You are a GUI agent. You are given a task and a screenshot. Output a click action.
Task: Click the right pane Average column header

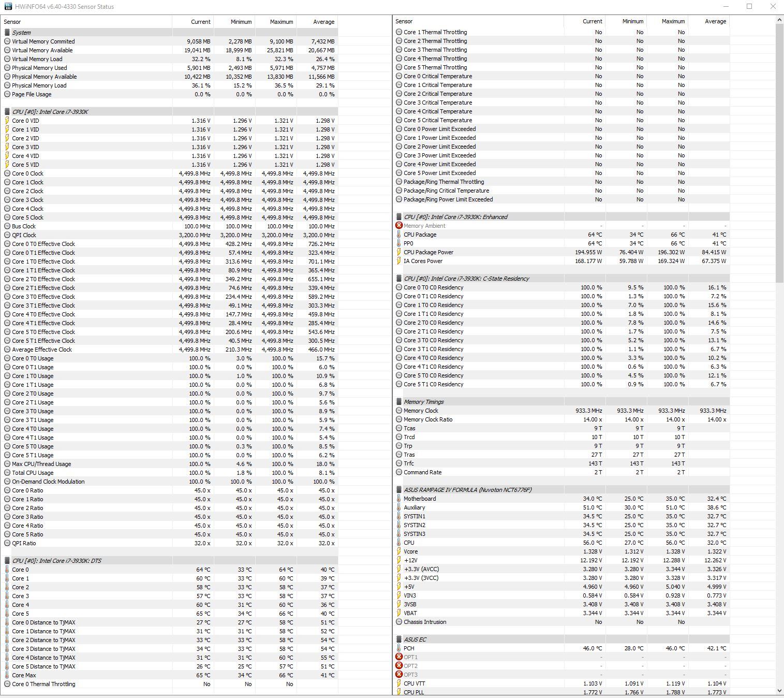pyautogui.click(x=709, y=21)
